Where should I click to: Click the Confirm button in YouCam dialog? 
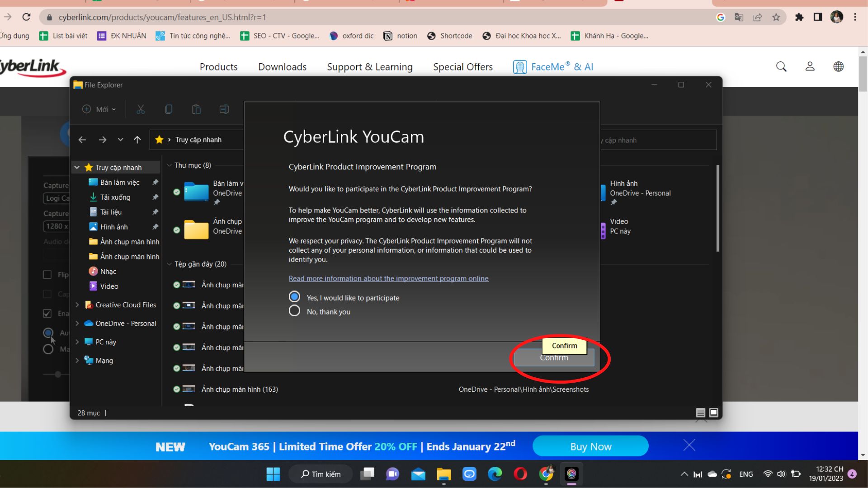554,357
